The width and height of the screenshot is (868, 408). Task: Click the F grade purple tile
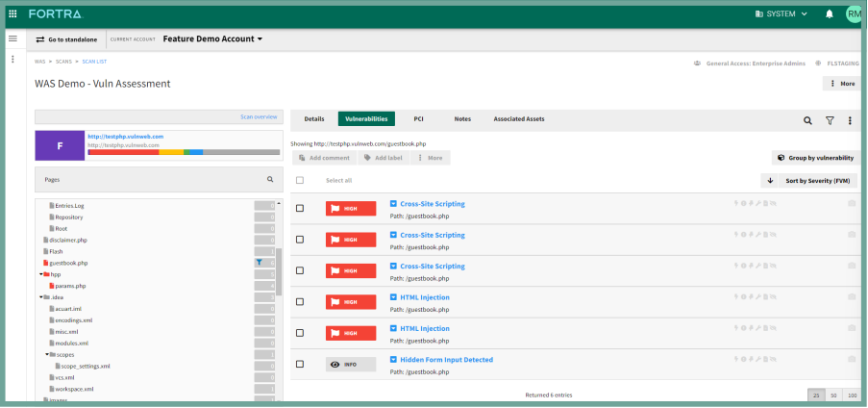[x=60, y=146]
